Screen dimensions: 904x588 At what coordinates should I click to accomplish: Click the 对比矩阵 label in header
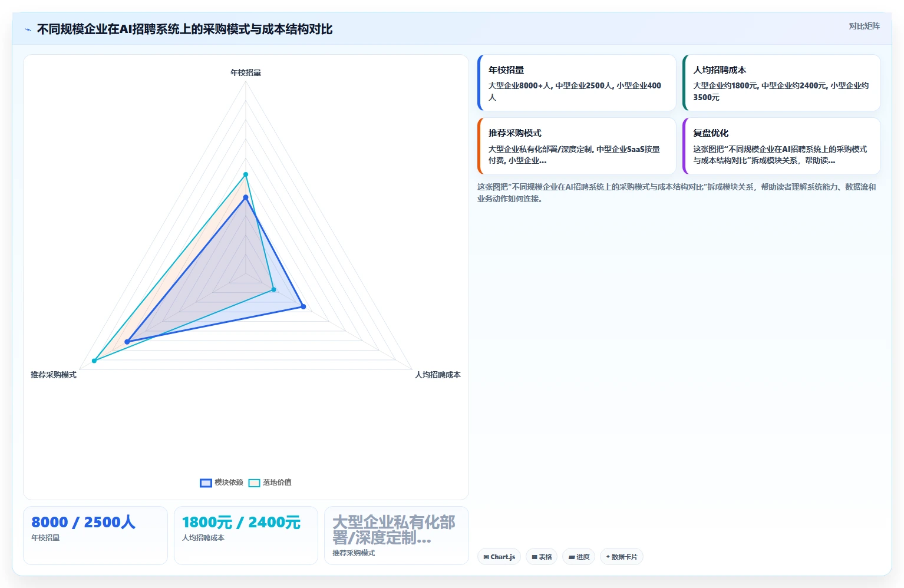(x=864, y=26)
